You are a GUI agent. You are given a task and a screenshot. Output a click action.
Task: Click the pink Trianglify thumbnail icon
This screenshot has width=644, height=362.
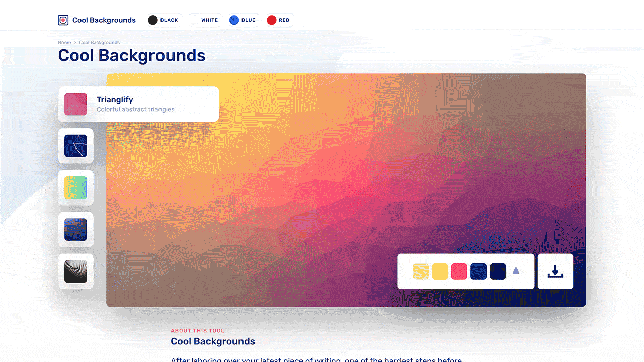tap(75, 104)
